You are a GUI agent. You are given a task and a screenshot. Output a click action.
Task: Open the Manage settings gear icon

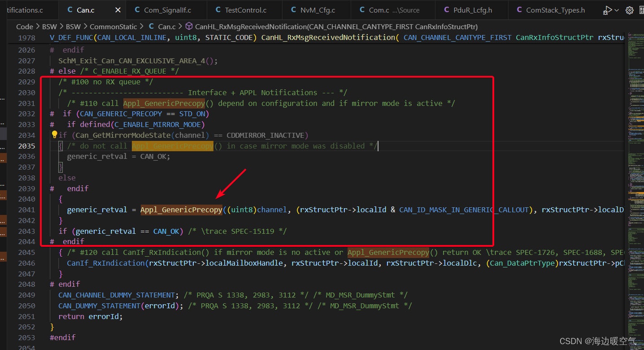point(629,10)
